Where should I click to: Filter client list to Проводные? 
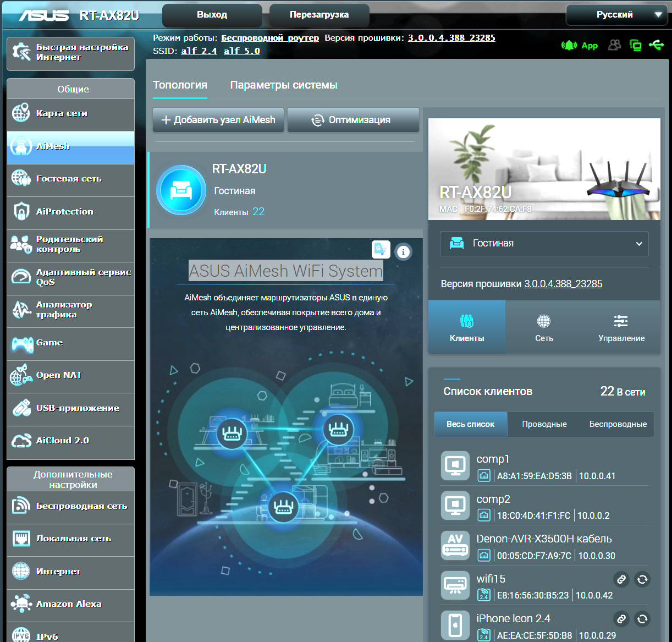click(544, 424)
